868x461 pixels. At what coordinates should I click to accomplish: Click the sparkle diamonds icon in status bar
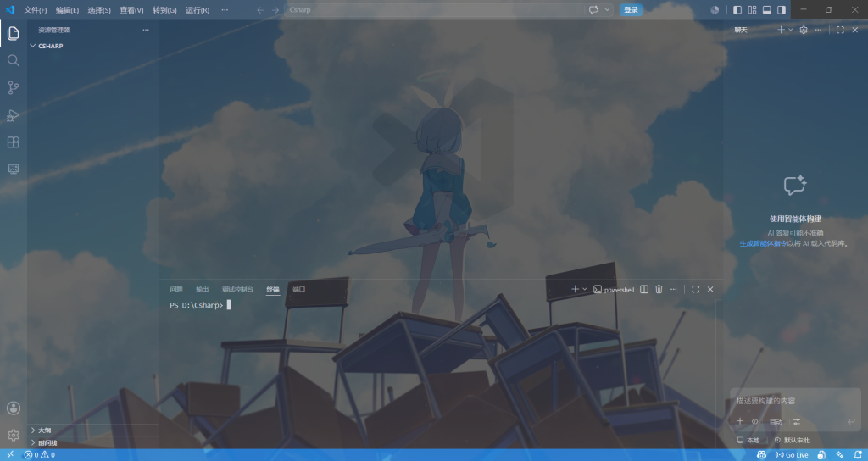coord(840,455)
